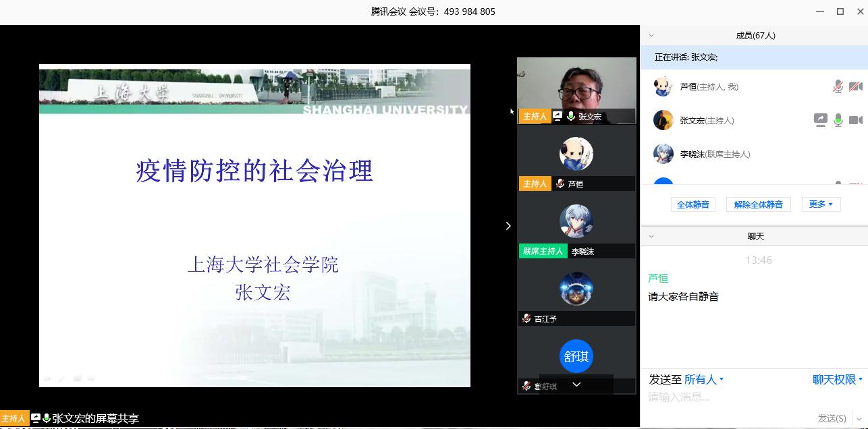
Task: Toggle 芦恒's camera icon in members list
Action: pyautogui.click(x=855, y=86)
